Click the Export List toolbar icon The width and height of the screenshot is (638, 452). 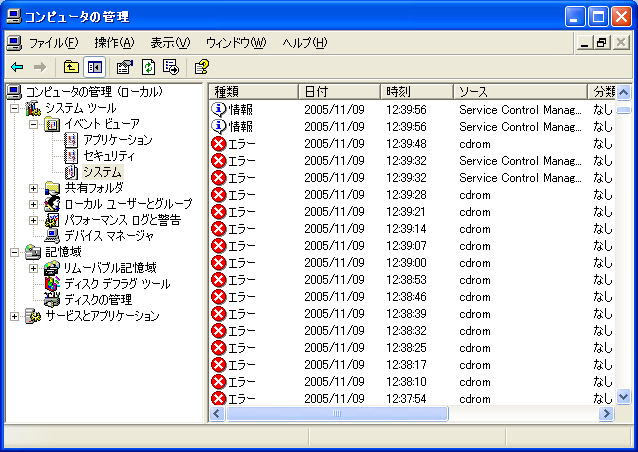[171, 67]
